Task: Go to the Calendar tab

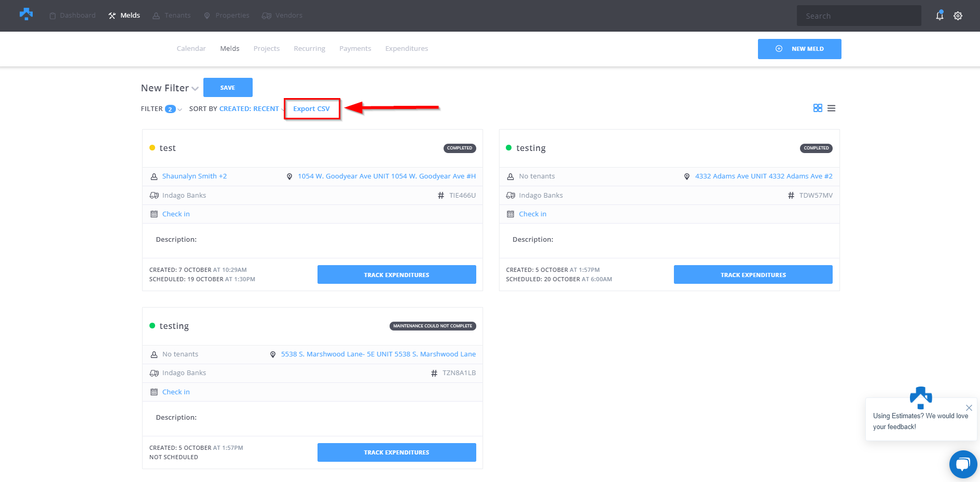Action: (x=191, y=48)
